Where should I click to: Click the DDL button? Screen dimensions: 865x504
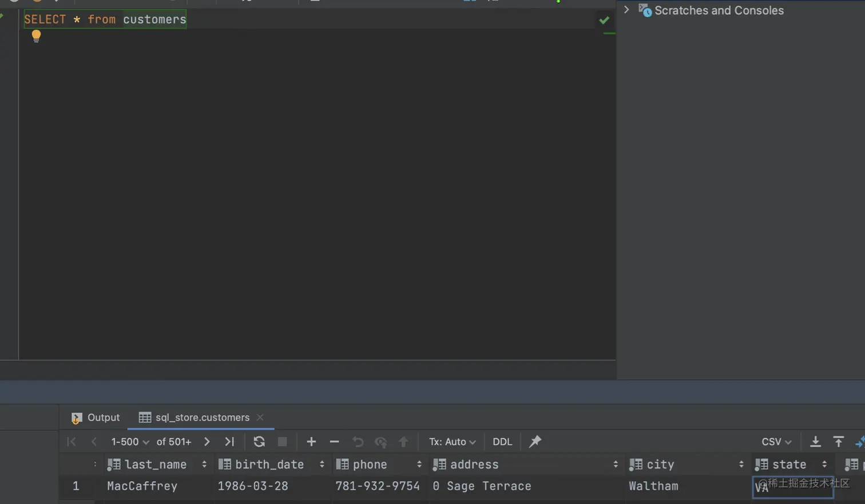pos(502,442)
